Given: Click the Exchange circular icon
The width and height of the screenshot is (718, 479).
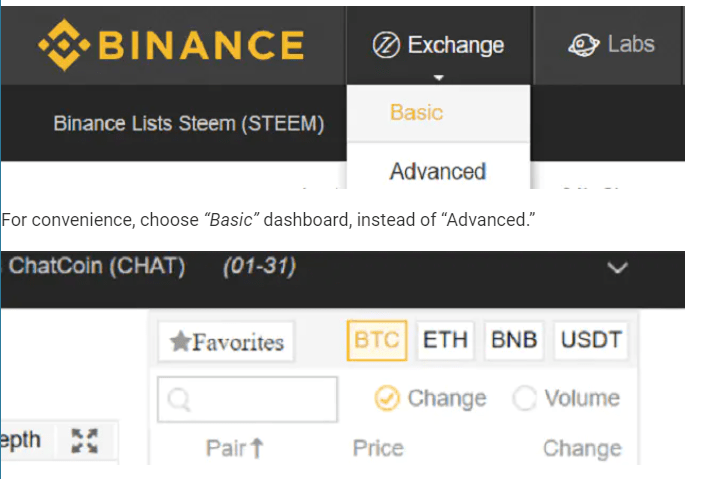Looking at the screenshot, I should pos(386,45).
